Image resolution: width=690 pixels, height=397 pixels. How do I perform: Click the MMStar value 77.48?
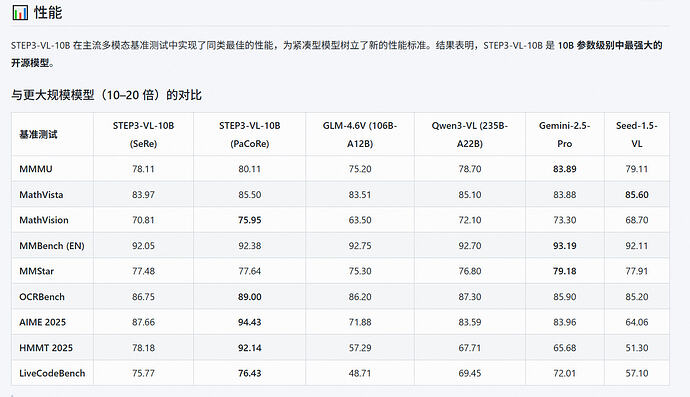[x=143, y=271]
